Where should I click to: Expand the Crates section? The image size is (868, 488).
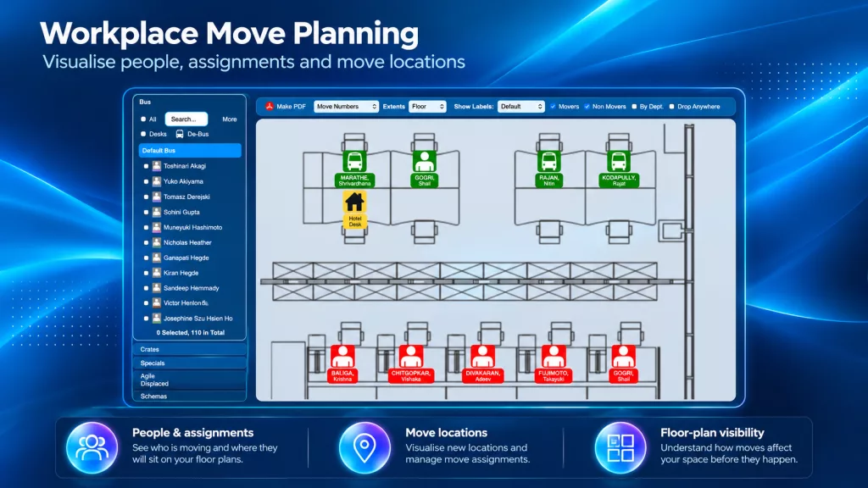tap(190, 350)
